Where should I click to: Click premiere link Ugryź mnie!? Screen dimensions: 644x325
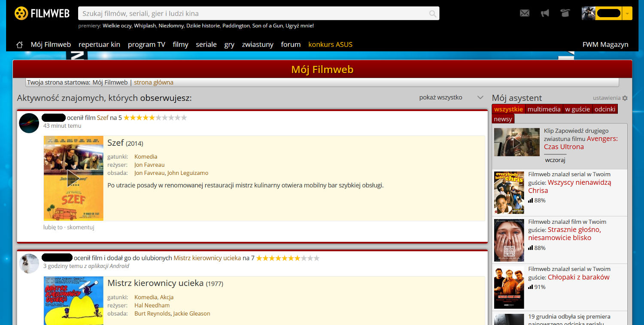(x=300, y=26)
